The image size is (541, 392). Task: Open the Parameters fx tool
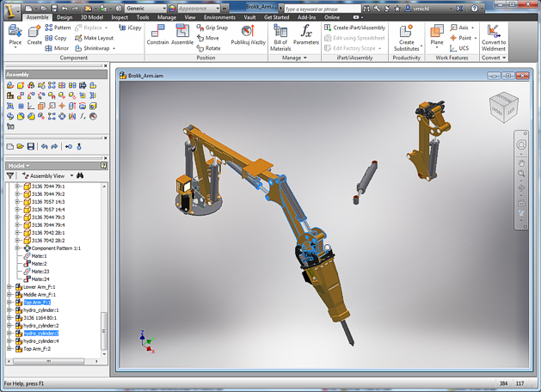tap(306, 35)
